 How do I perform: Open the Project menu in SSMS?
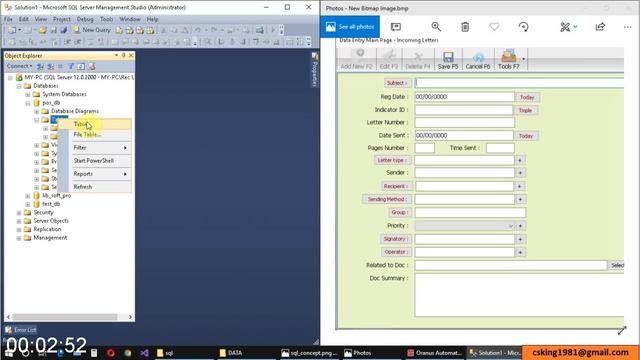coord(62,19)
